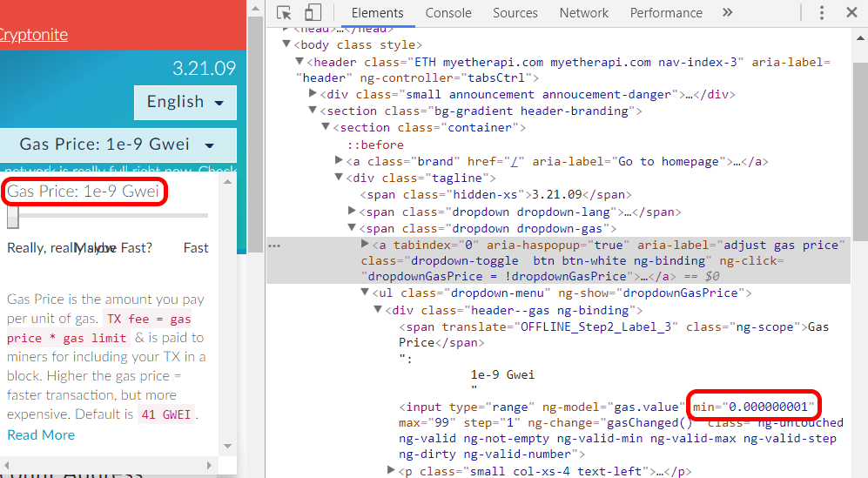Open the English language dropdown
868x478 pixels.
point(185,102)
